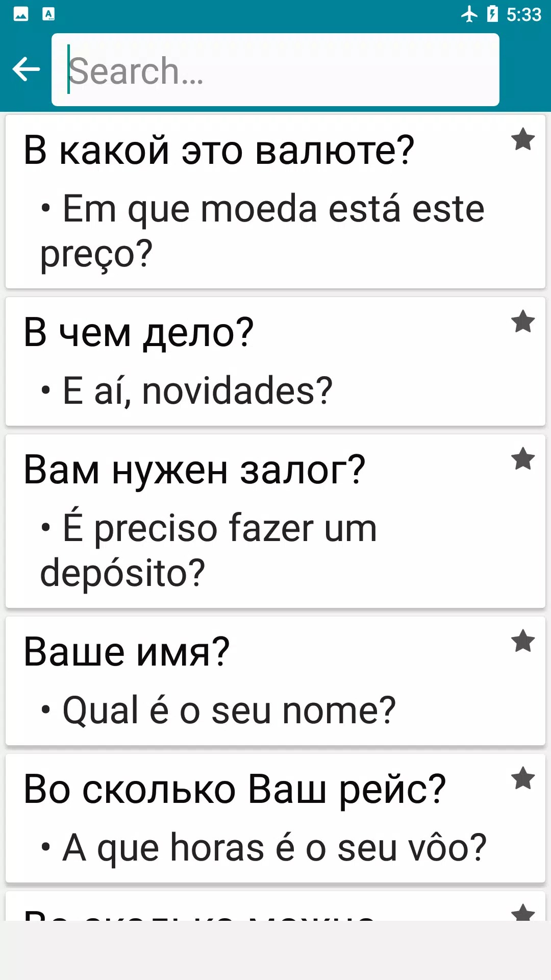This screenshot has width=551, height=980.
Task: Select the 'В чем дело?' heading
Action: [139, 333]
